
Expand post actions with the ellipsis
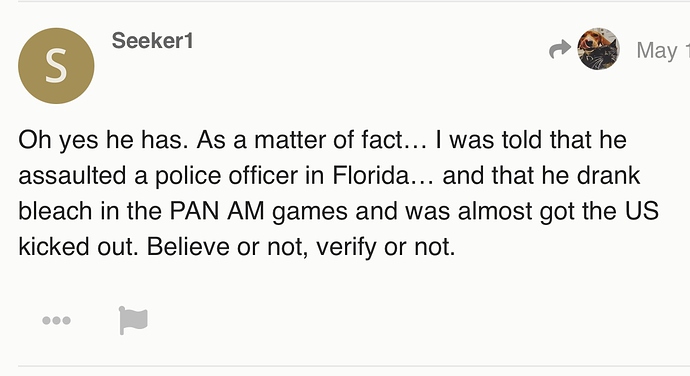click(x=56, y=321)
